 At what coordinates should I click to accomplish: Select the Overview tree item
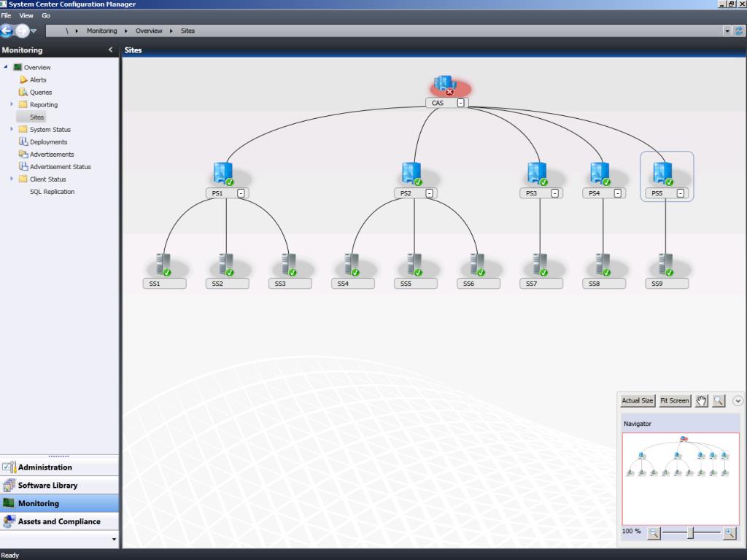37,68
